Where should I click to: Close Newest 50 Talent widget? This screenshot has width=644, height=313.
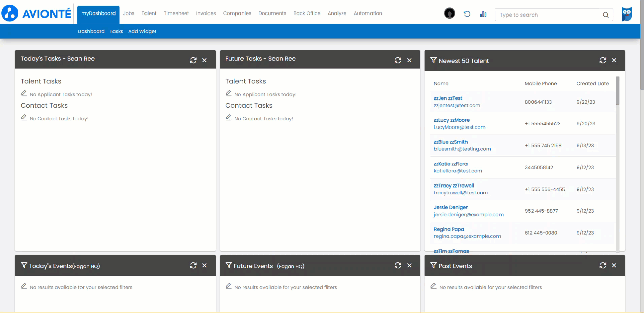point(614,60)
